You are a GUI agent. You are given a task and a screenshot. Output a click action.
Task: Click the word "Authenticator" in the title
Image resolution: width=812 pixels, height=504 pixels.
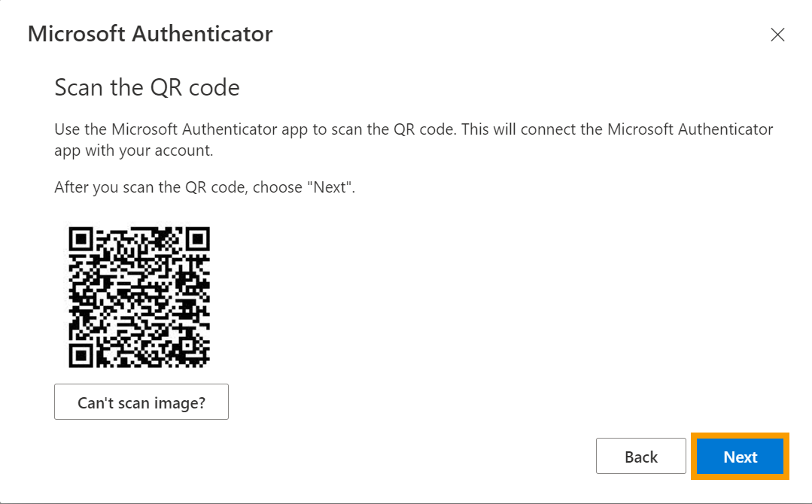click(202, 34)
